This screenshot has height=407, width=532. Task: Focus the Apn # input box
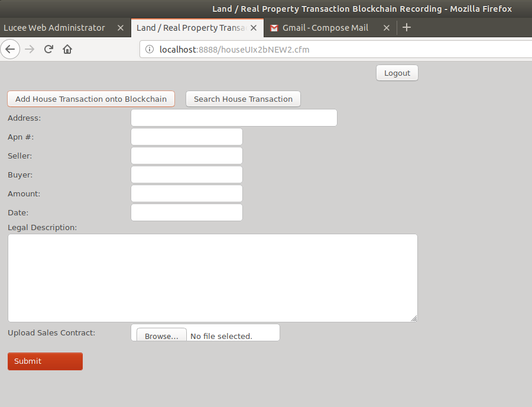click(187, 137)
